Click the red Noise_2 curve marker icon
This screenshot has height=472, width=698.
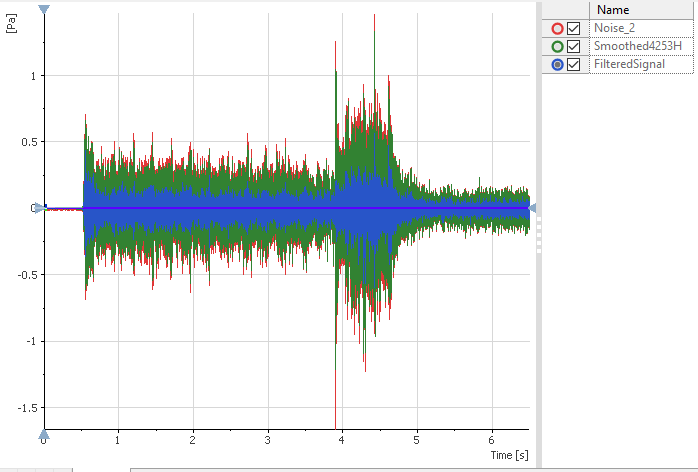click(x=557, y=28)
